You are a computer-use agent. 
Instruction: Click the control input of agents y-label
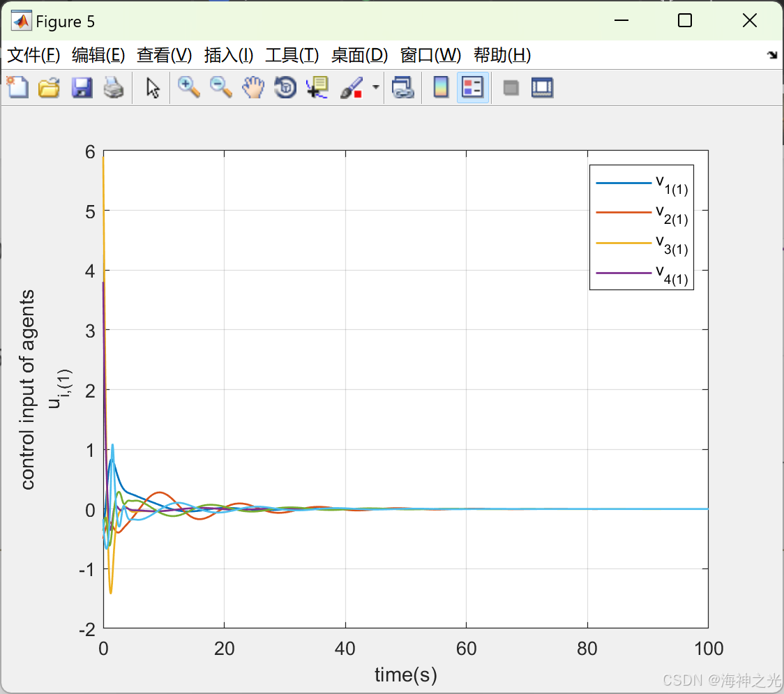coord(27,389)
